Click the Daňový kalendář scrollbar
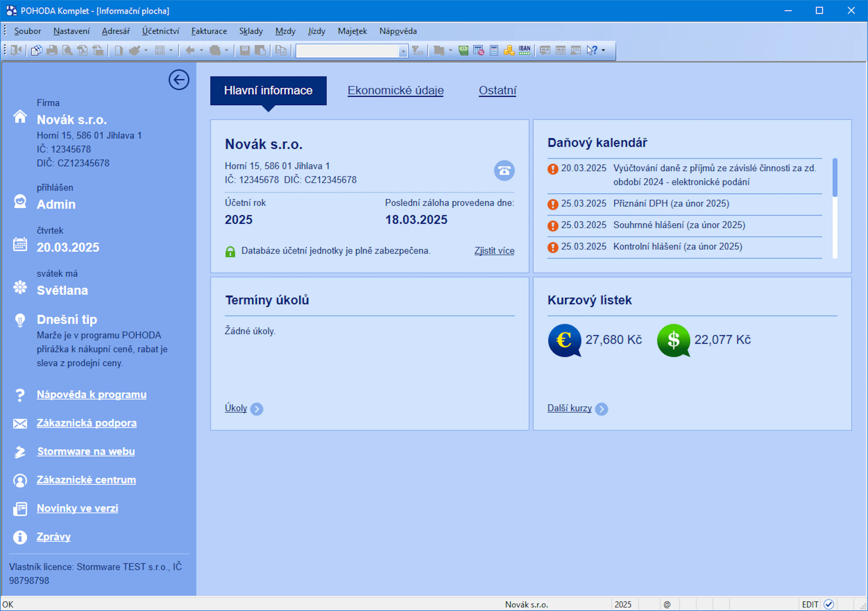This screenshot has width=868, height=611. pos(835,208)
